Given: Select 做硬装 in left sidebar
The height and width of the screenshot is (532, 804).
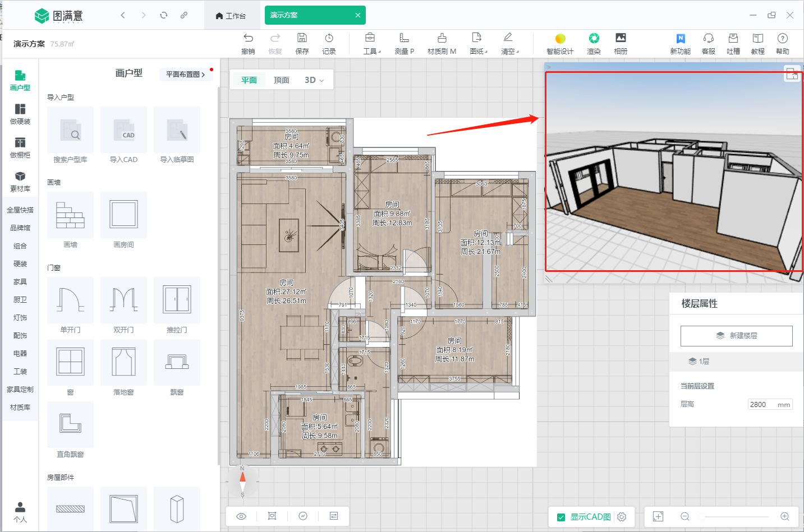Looking at the screenshot, I should [20, 114].
